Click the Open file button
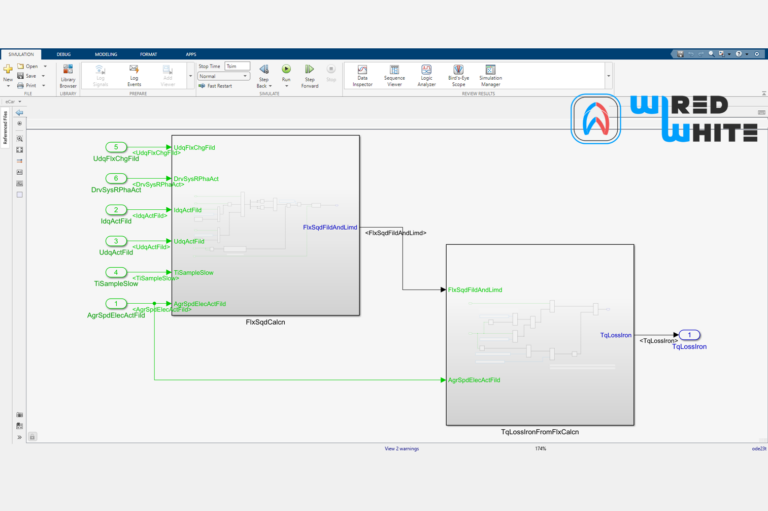Viewport: 768px width, 511px height. pos(28,66)
